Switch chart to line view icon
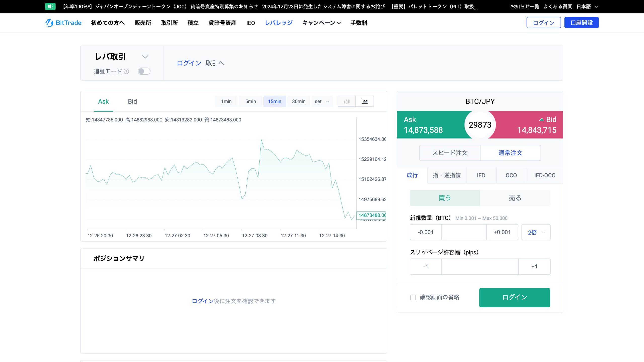The image size is (644, 362). (x=365, y=101)
